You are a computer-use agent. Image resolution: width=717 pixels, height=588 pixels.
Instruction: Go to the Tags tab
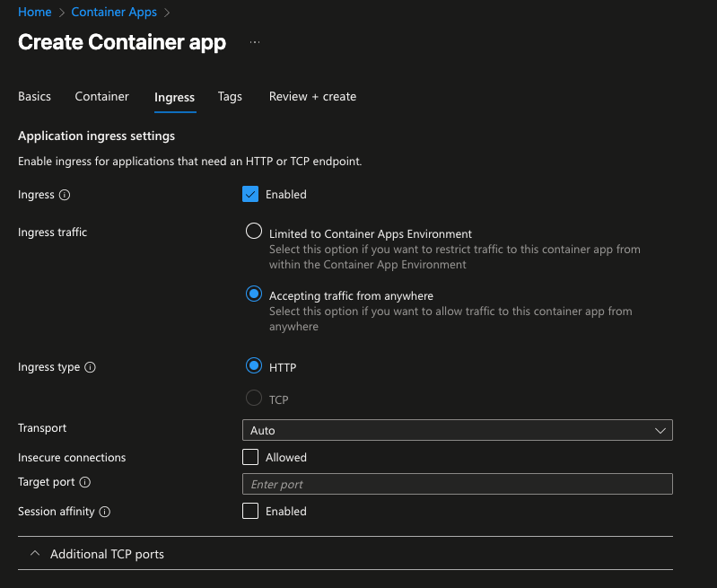tap(230, 96)
